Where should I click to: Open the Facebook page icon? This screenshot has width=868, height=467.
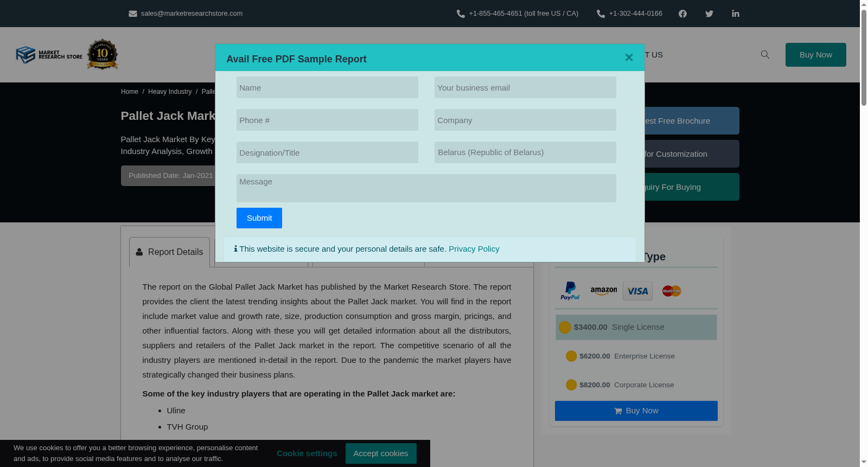pos(682,14)
